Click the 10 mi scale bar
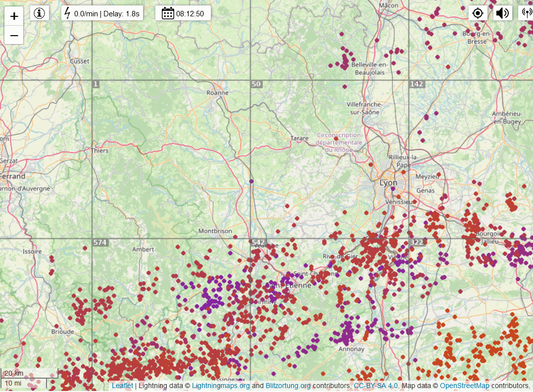Screen dimensions: 533x392 pyautogui.click(x=23, y=383)
